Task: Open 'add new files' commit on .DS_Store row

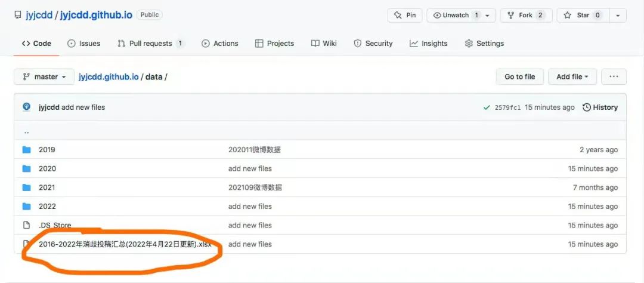Action: pos(250,226)
